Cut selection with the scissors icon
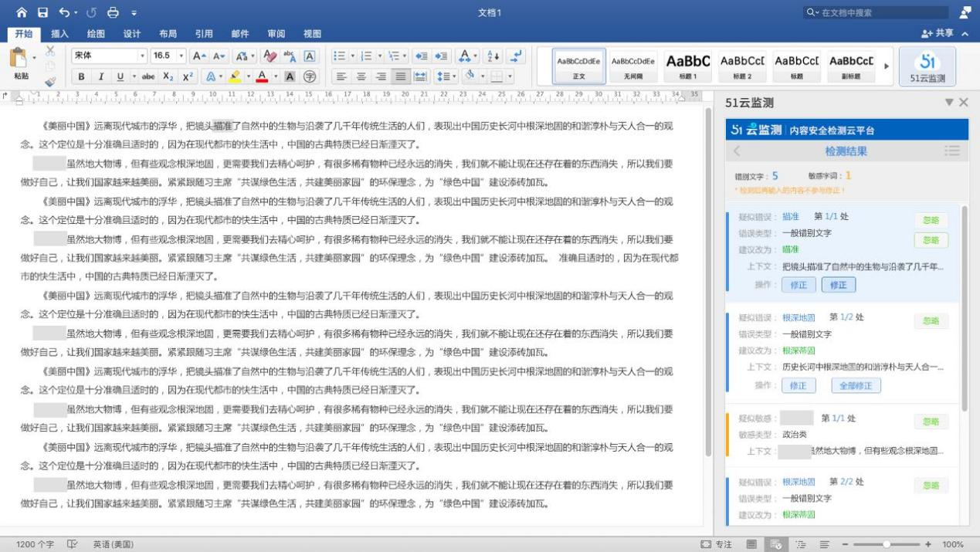The image size is (980, 552). click(50, 51)
